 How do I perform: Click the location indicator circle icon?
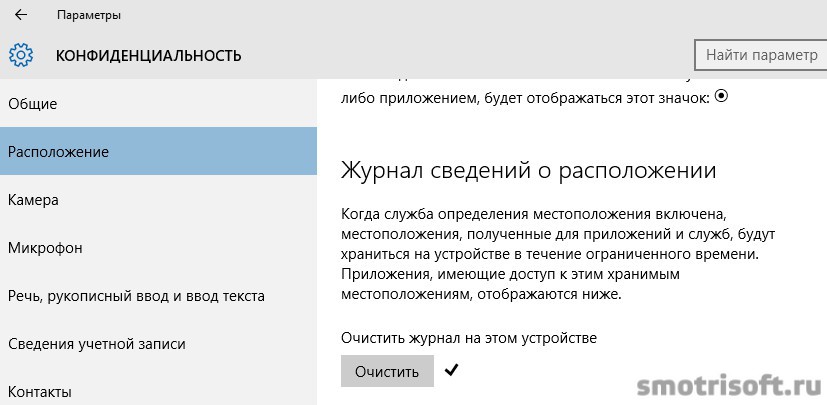tap(721, 96)
